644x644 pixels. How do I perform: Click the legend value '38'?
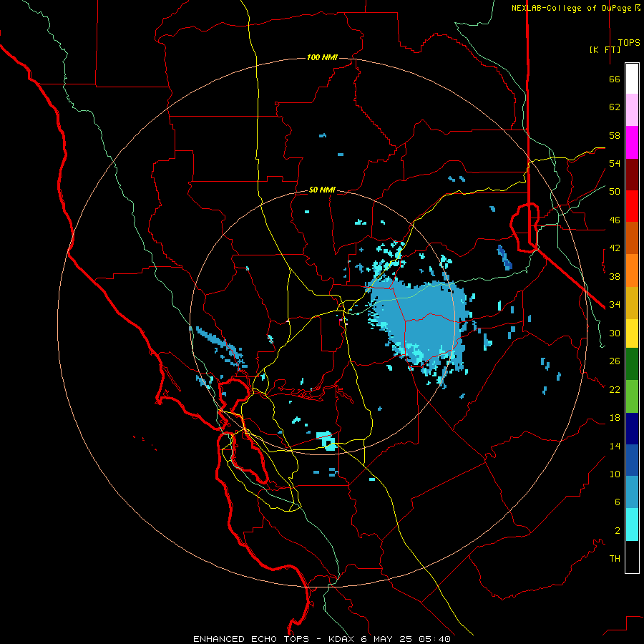pos(615,276)
